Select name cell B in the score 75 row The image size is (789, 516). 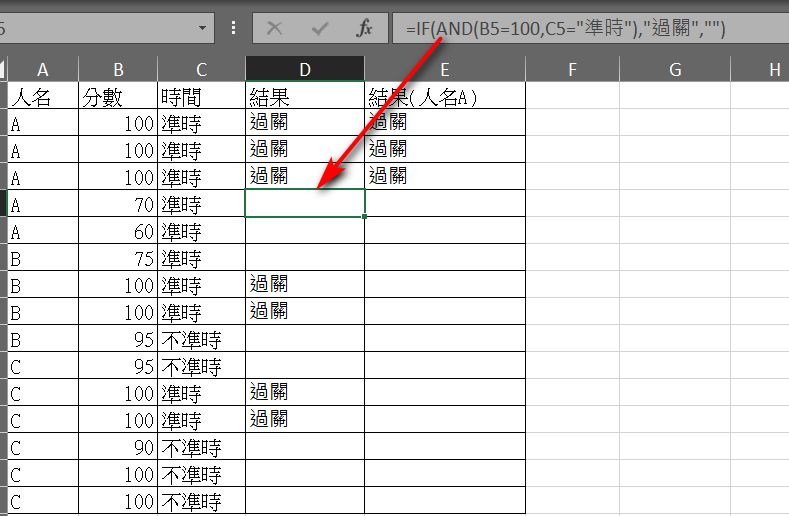(x=43, y=258)
